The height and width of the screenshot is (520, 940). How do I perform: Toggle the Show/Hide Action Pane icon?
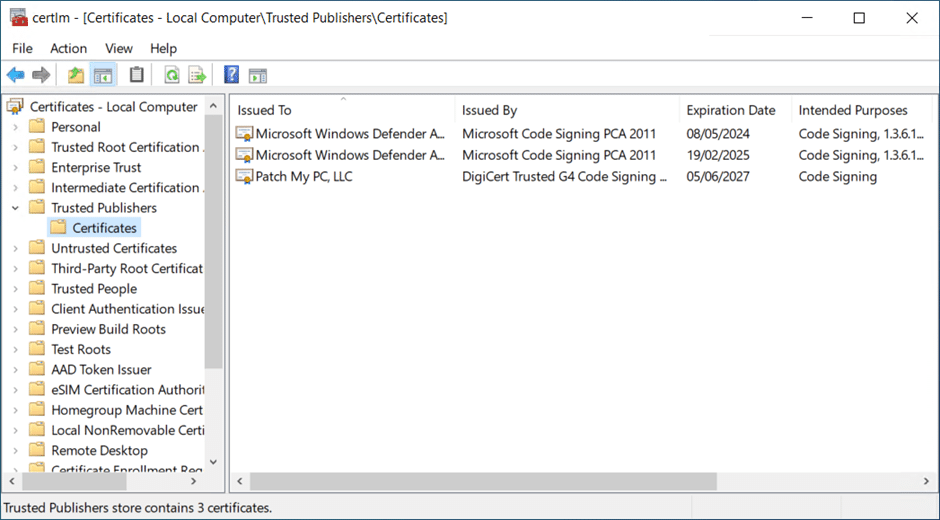(258, 75)
